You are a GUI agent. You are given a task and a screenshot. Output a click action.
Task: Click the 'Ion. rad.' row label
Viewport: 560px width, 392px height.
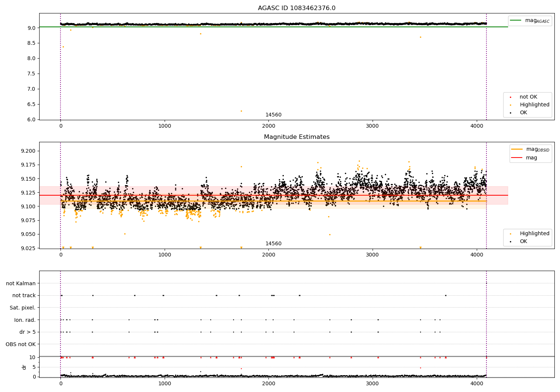click(x=25, y=320)
